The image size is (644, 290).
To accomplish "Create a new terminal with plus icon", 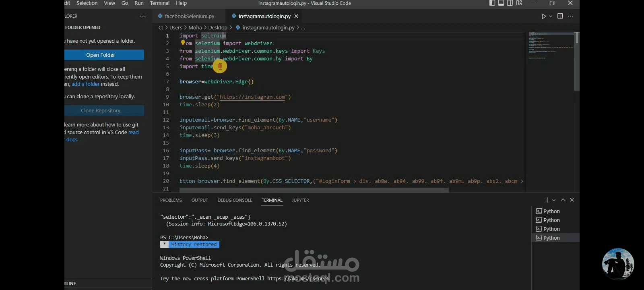I will click(547, 200).
